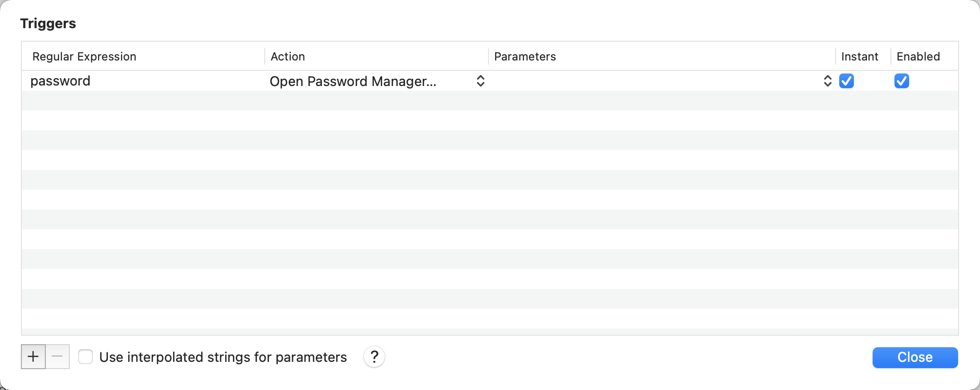Click the Regular Expression column header
Screen dimensions: 980x390
[84, 56]
